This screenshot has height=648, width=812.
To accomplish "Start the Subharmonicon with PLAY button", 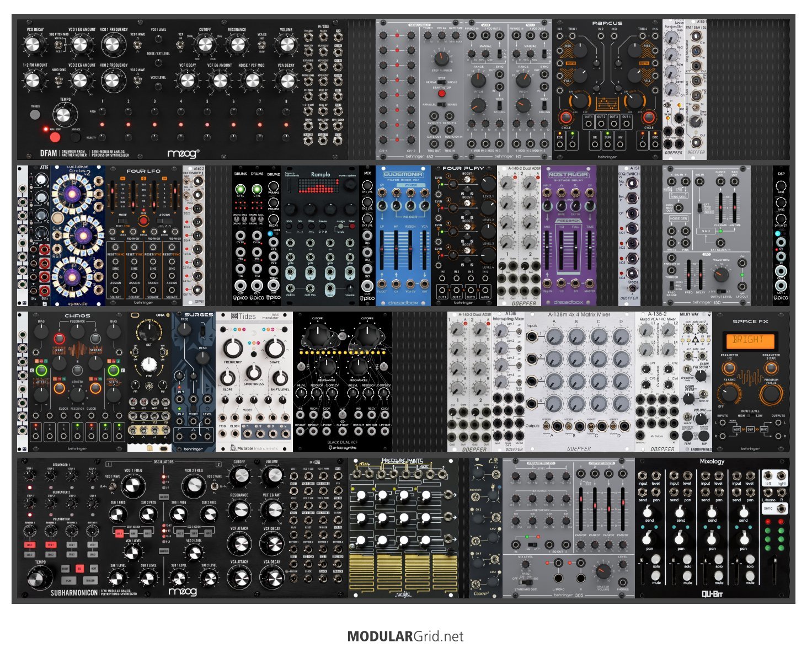I will (x=68, y=580).
